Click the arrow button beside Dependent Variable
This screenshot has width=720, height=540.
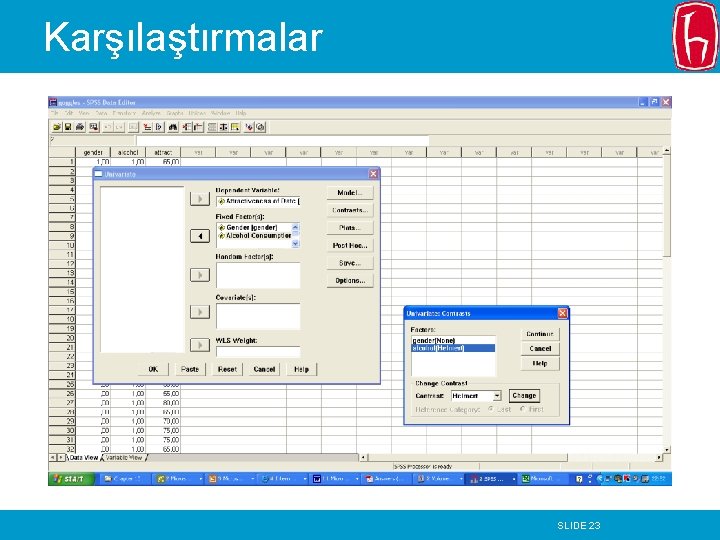click(x=200, y=199)
